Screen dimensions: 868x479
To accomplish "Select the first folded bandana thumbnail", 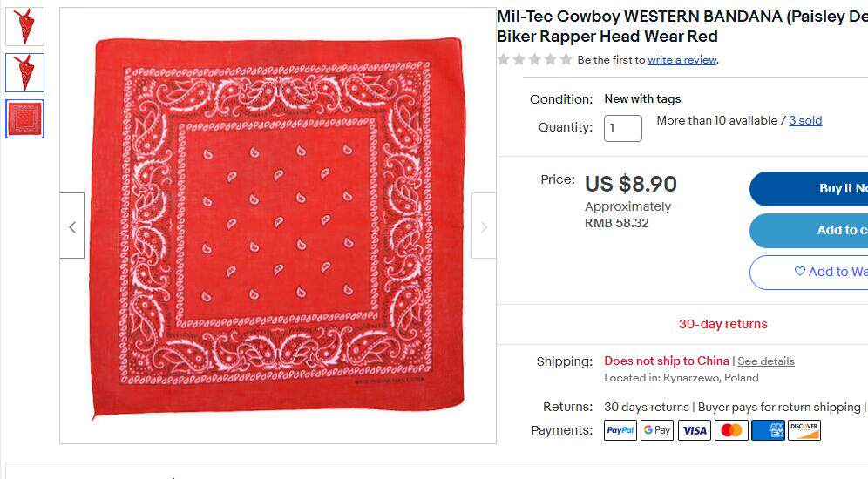I will 24,26.
